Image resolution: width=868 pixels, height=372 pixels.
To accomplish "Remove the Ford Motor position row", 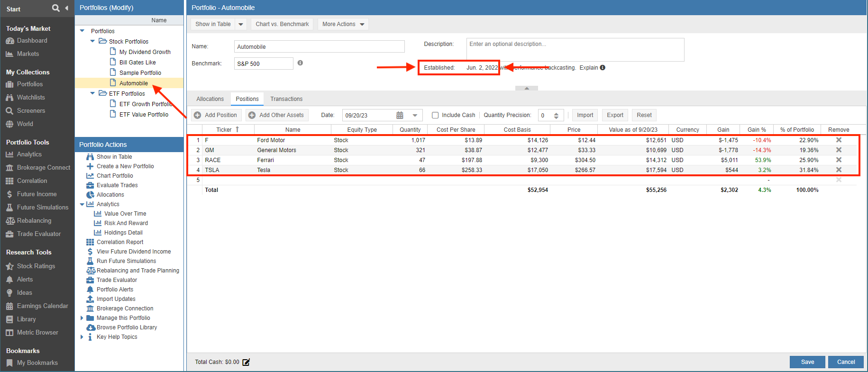I will click(839, 140).
